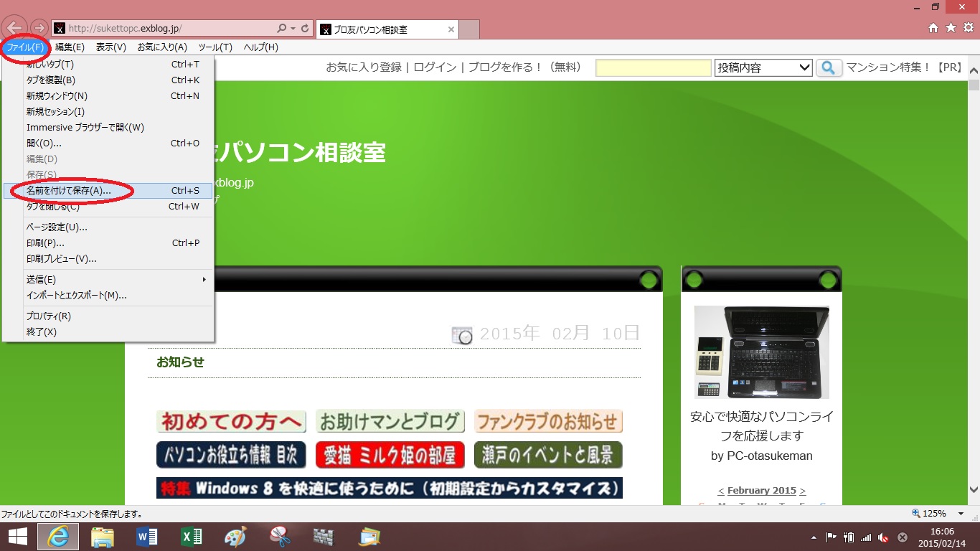Click the お助けマンとブログ banner
Screen dimensions: 980x551
[390, 421]
